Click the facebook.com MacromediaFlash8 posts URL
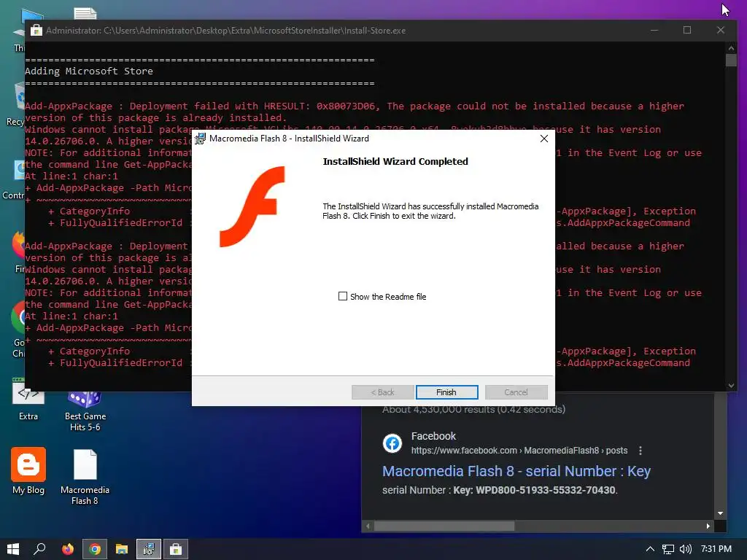 click(519, 451)
